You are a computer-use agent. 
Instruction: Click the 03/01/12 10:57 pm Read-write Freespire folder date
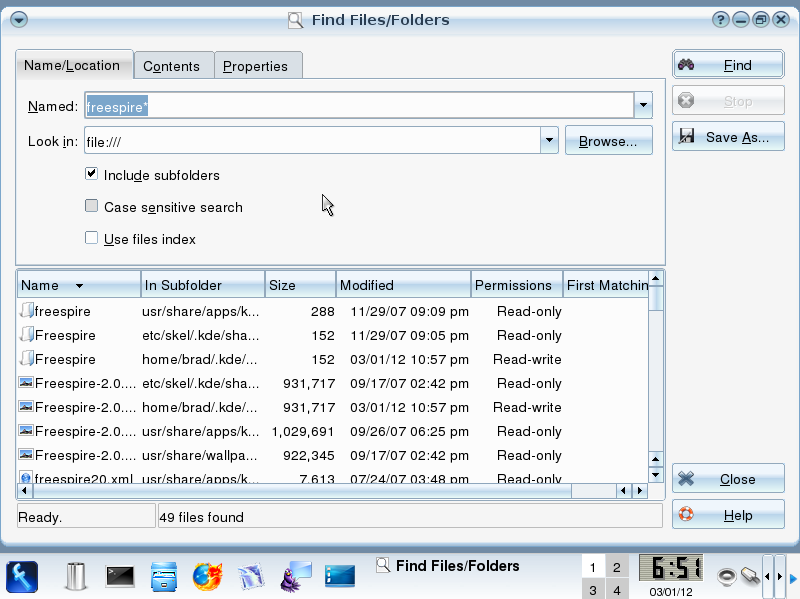click(409, 359)
